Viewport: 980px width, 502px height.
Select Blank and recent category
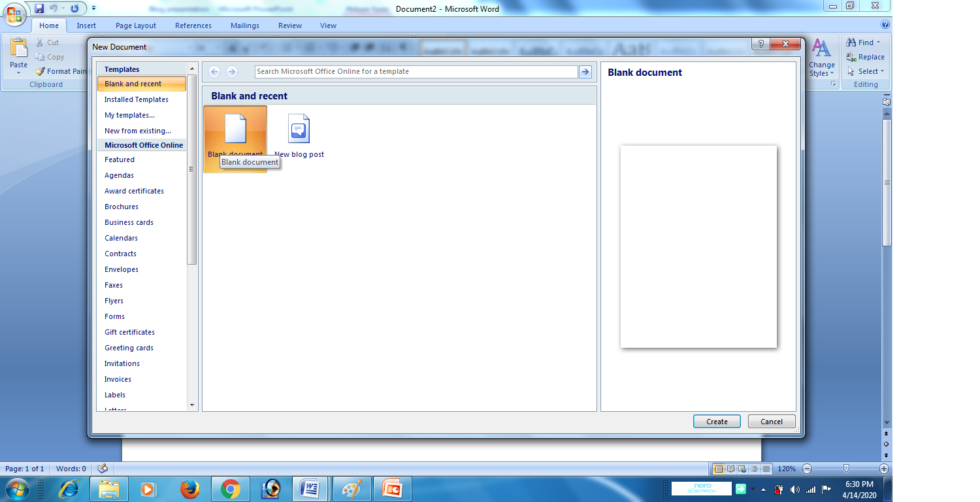pyautogui.click(x=141, y=84)
